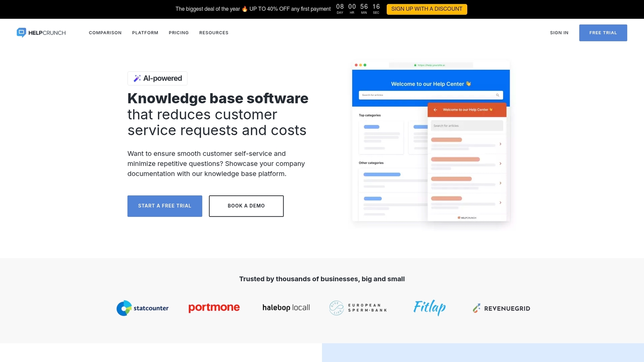This screenshot has height=362, width=644.
Task: Click the magic wand icon on AI-powered badge
Action: pos(137,78)
